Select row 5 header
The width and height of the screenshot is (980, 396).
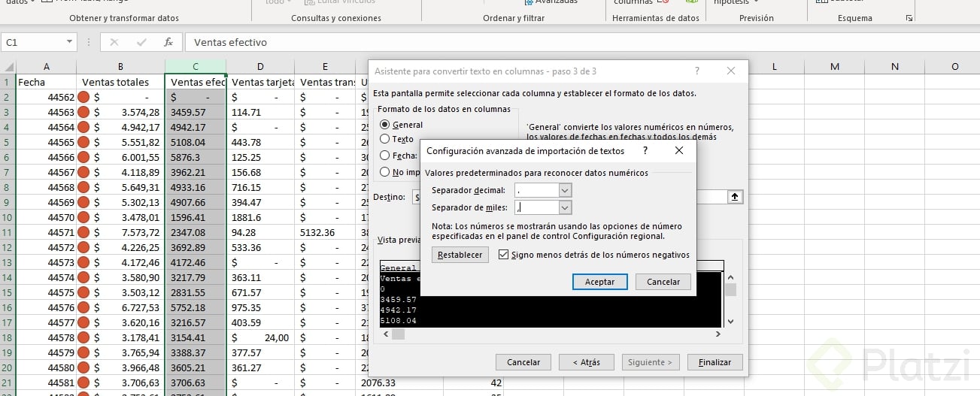[x=7, y=142]
